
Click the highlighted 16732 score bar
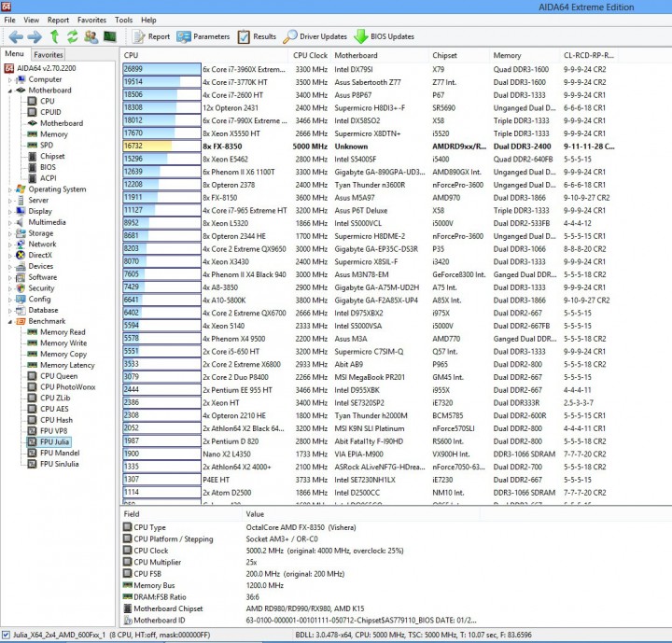161,147
